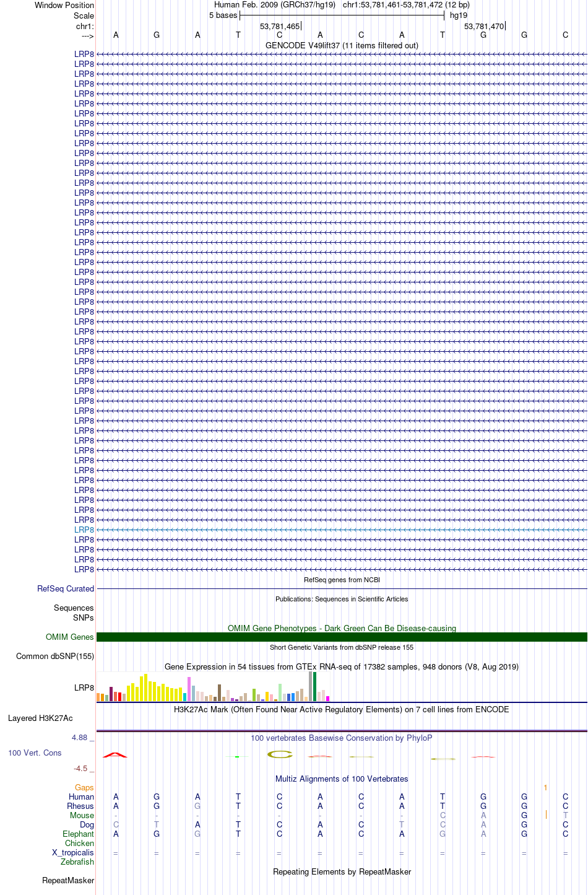This screenshot has height=895, width=588.
Task: Click the LRP8 GTEx expression track label
Action: (84, 688)
